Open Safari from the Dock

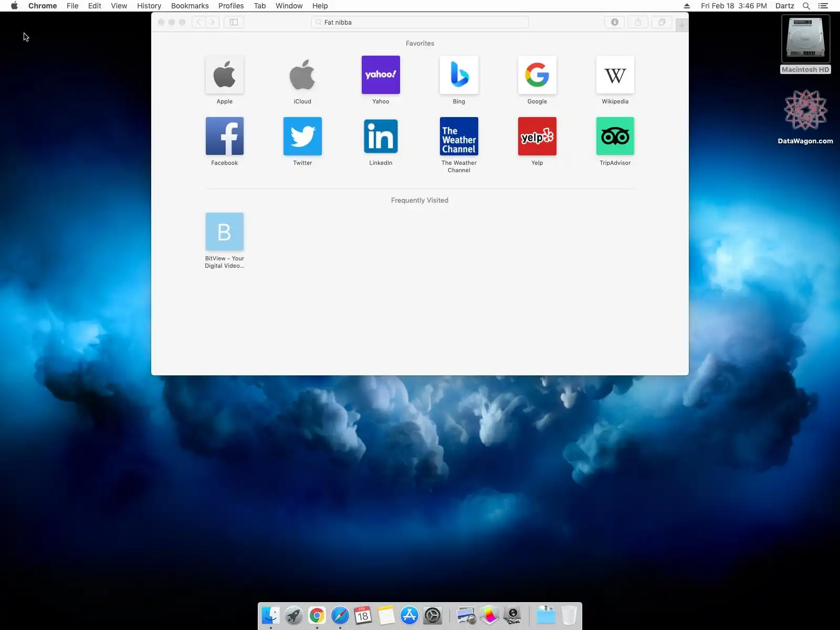pos(340,615)
